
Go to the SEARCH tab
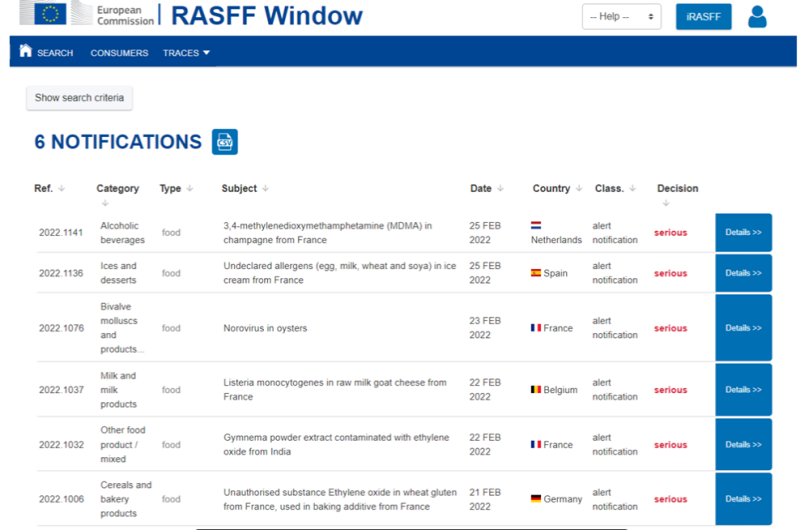tap(55, 53)
